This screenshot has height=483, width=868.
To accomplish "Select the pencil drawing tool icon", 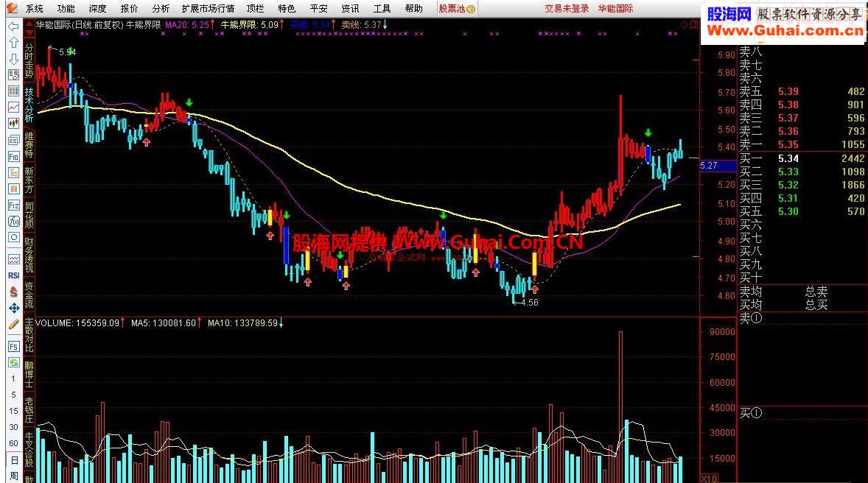I will tap(13, 324).
